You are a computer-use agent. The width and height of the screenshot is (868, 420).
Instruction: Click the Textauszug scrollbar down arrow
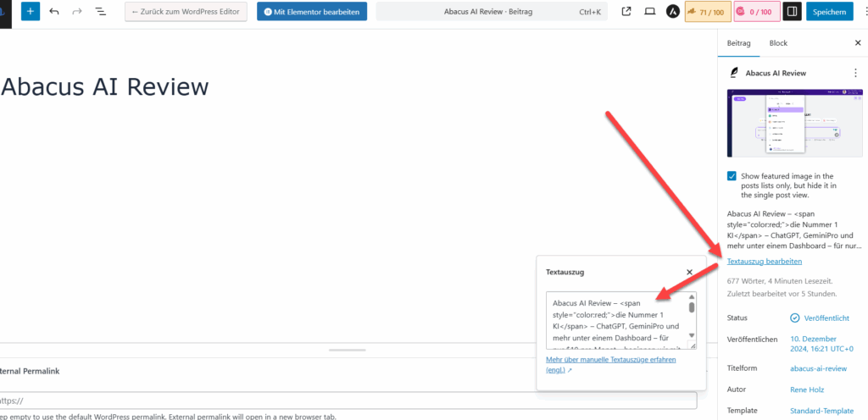tap(692, 335)
